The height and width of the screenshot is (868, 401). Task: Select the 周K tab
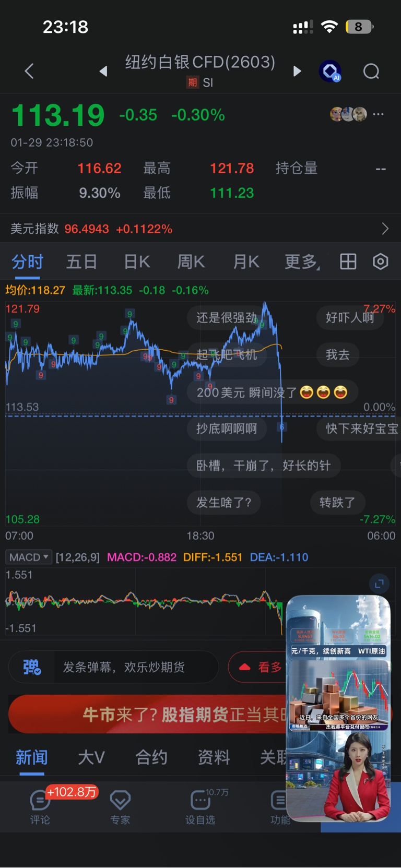(191, 261)
